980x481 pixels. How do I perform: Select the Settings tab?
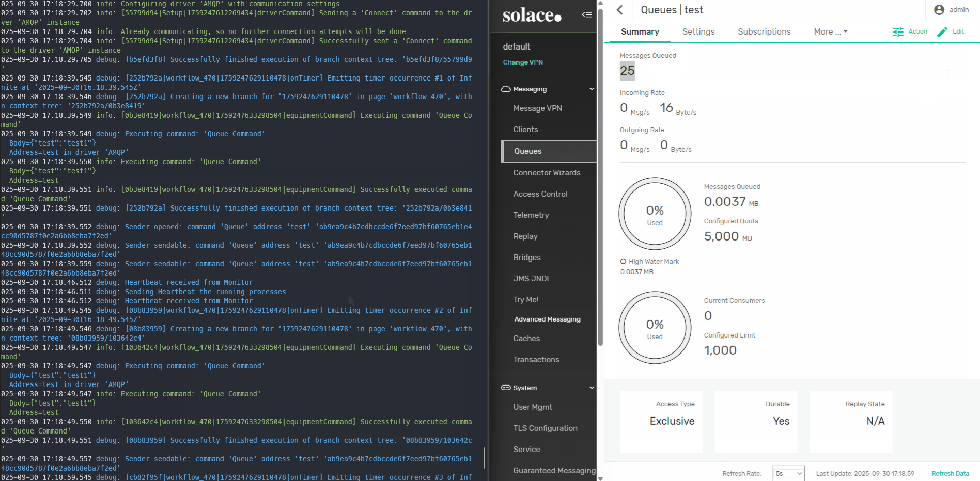click(x=698, y=31)
